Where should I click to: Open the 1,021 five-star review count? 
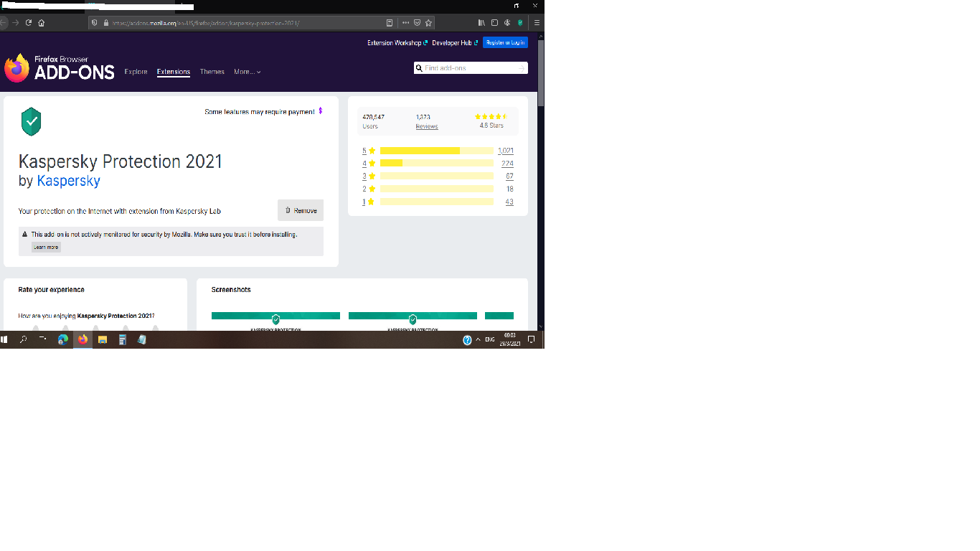506,151
